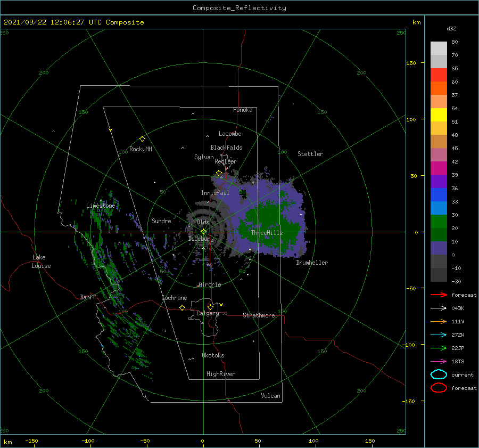This screenshot has height=448, width=479.
Task: Click the Lake Louise label
Action: 41,262
